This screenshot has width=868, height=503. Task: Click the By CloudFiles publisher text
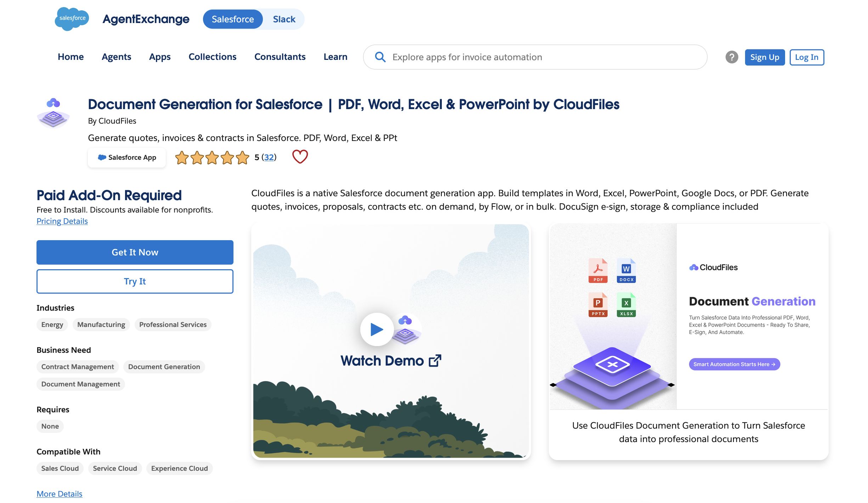click(112, 121)
